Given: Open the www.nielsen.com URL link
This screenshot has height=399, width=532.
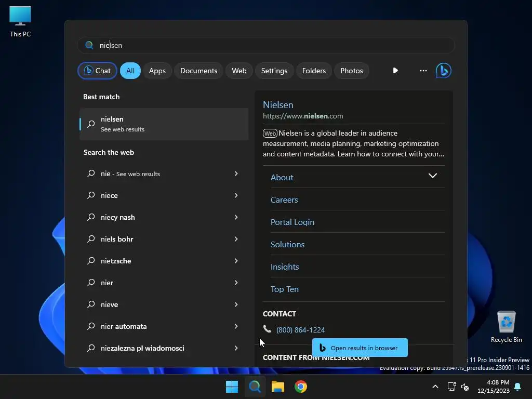Looking at the screenshot, I should click(x=303, y=116).
